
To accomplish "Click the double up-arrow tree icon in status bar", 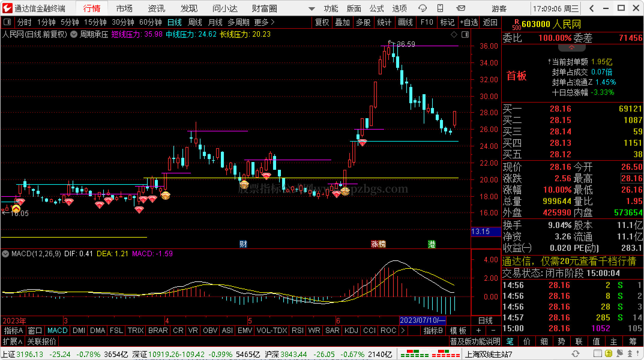I will 630,354.
